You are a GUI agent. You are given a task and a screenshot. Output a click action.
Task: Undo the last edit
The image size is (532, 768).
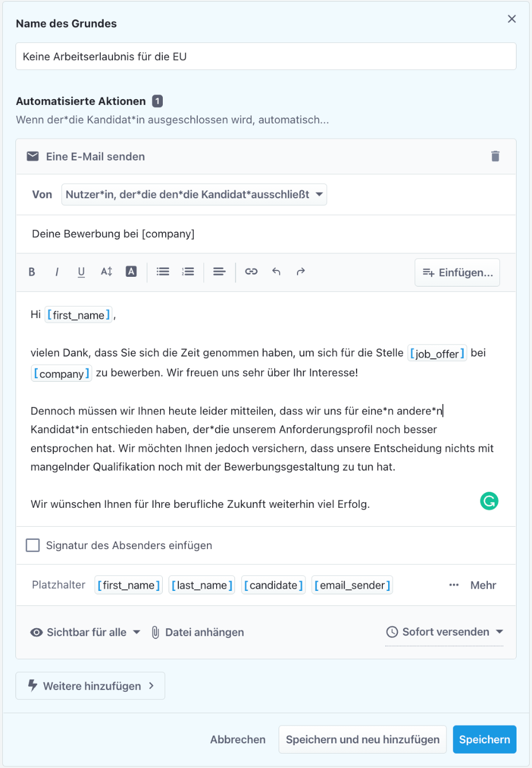(276, 272)
